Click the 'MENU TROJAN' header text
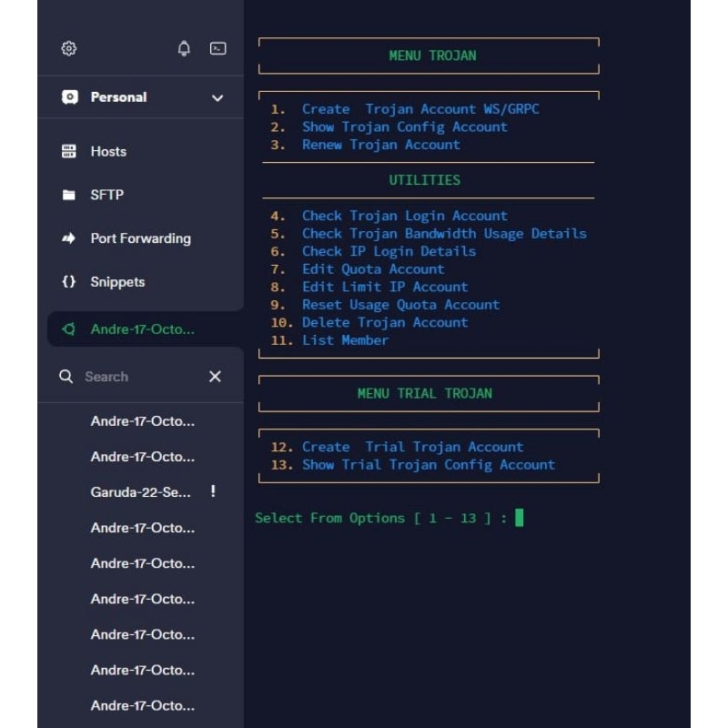 coord(432,56)
